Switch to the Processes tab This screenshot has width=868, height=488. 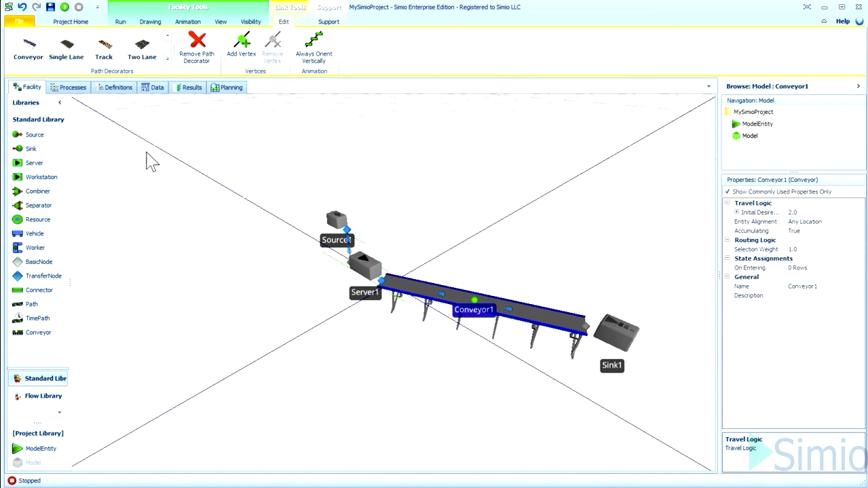point(69,88)
